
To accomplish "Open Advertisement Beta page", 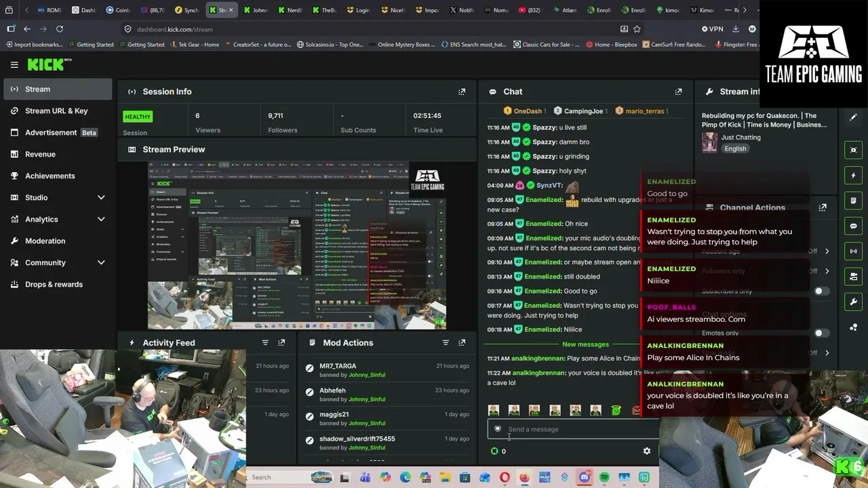I will click(x=58, y=132).
